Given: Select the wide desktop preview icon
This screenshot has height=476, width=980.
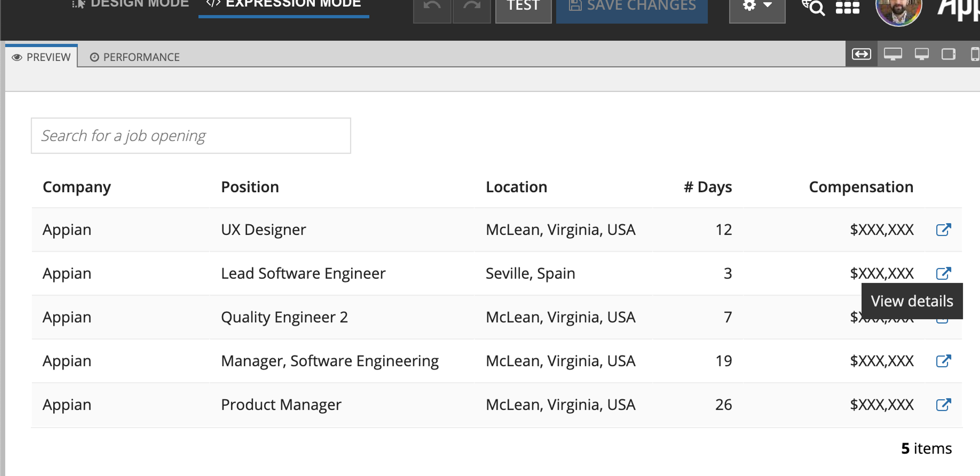Looking at the screenshot, I should (893, 54).
